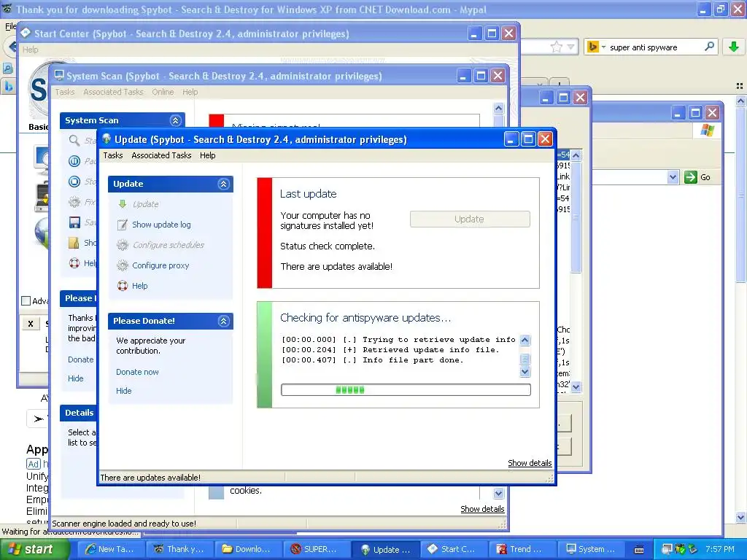Viewport: 747px width, 560px height.
Task: Click the Windows start button
Action: 35,549
